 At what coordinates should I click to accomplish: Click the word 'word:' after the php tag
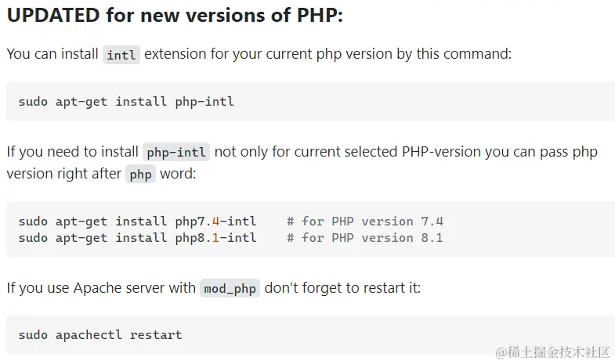178,174
